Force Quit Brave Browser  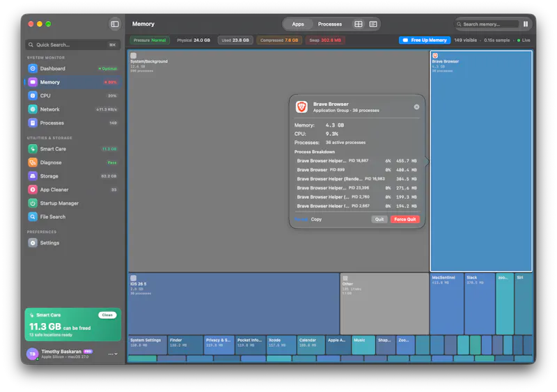405,219
